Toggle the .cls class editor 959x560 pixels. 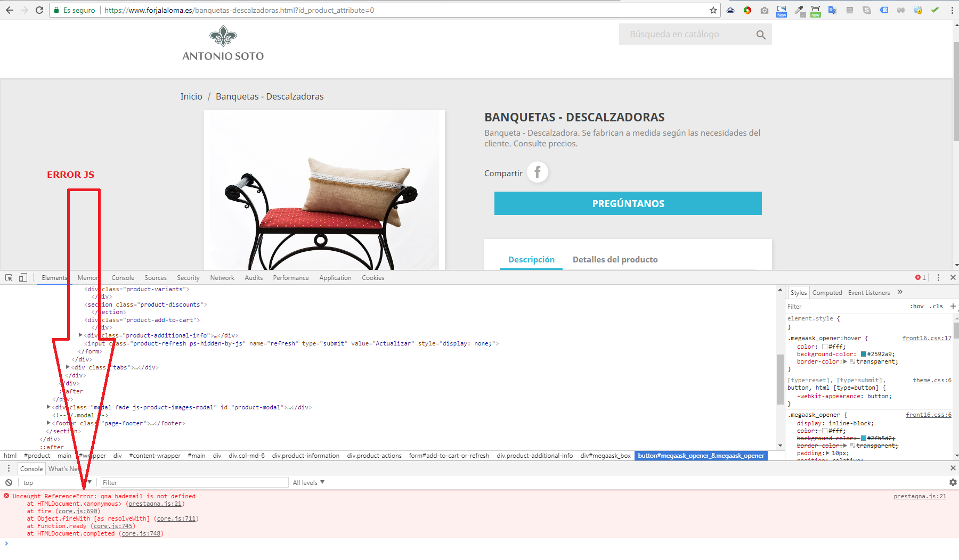coord(937,306)
